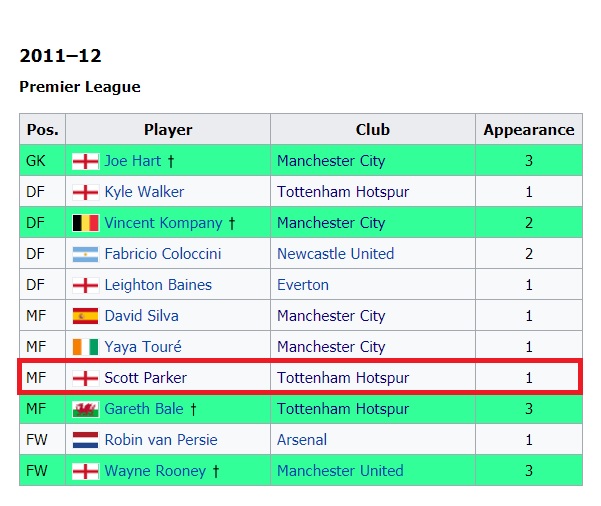Viewport: 601px width, 506px height.
Task: Open the Joe Hart player link
Action: point(133,161)
